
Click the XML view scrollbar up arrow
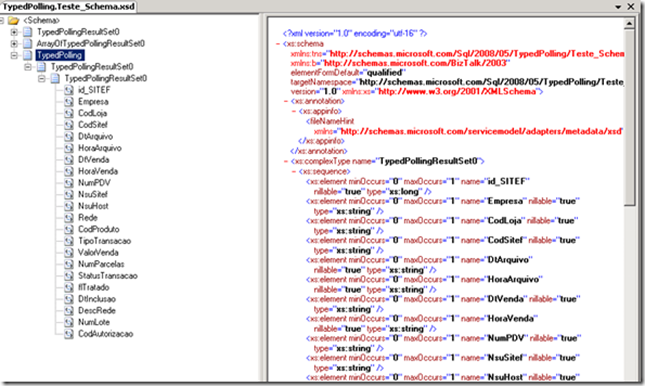[x=629, y=24]
